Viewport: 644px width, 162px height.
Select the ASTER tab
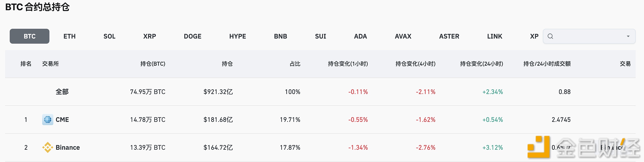(x=449, y=36)
